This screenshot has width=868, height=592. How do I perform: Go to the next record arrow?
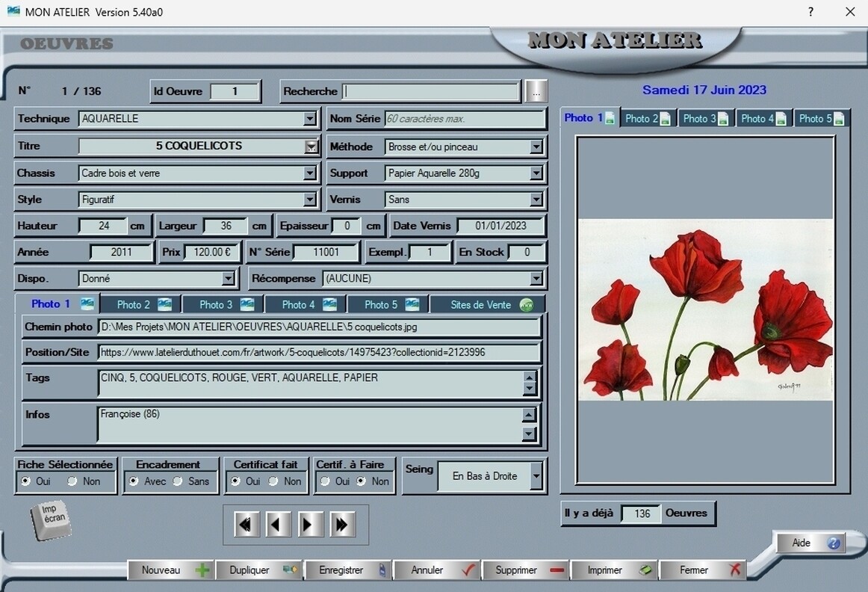pos(310,524)
